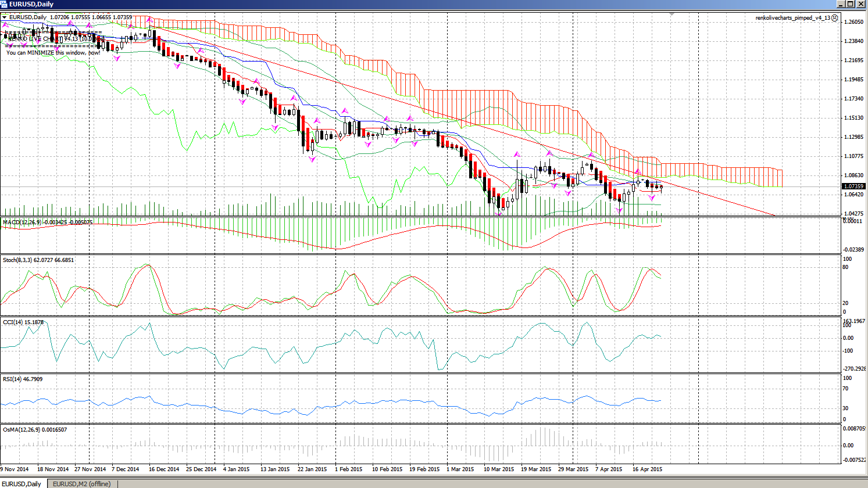Click the renkolivecharts_pimped_v4_13 EA label

point(796,17)
